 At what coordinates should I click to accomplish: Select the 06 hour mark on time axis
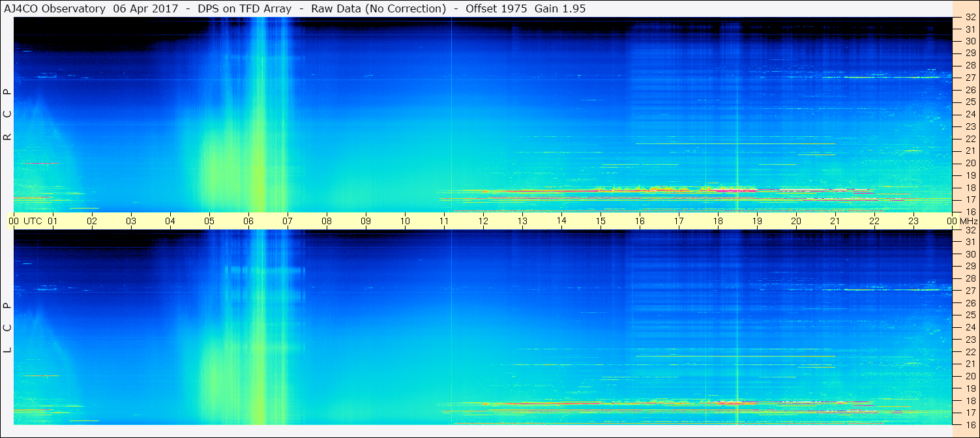(248, 221)
